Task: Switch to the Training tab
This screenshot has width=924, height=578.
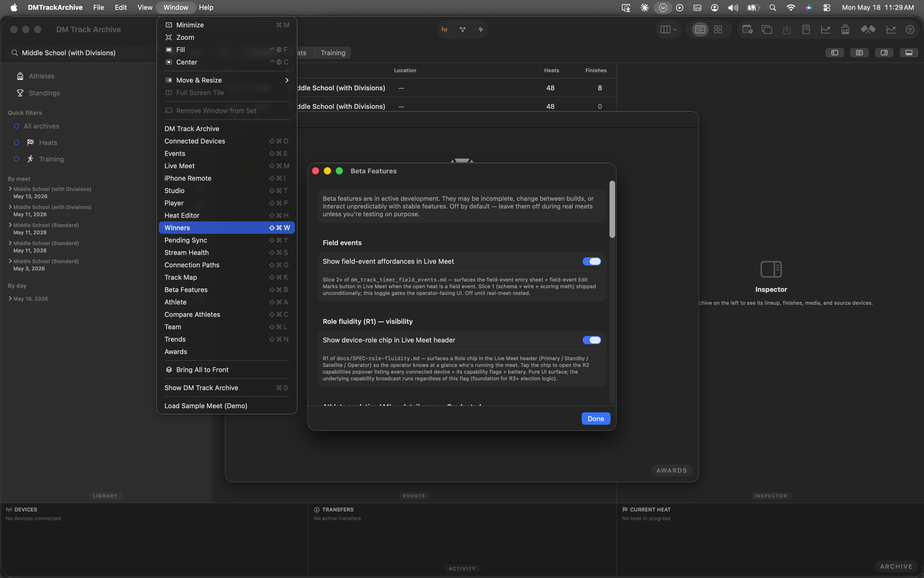Action: [x=333, y=53]
